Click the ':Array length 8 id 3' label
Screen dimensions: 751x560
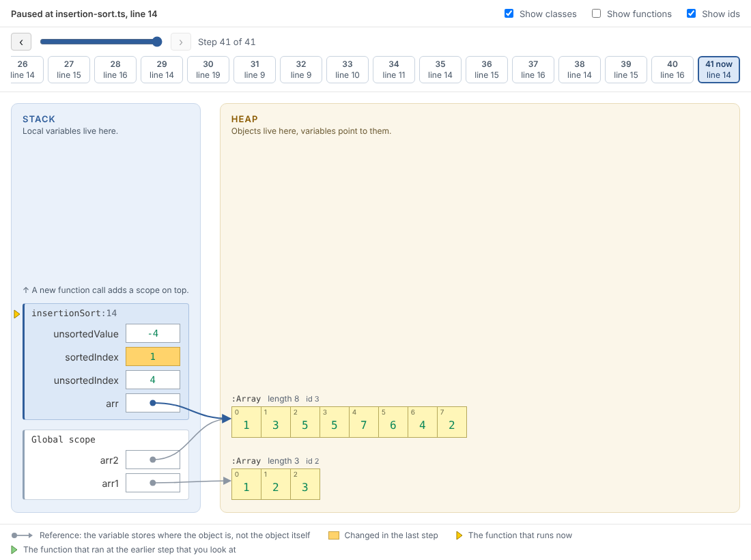click(x=275, y=399)
